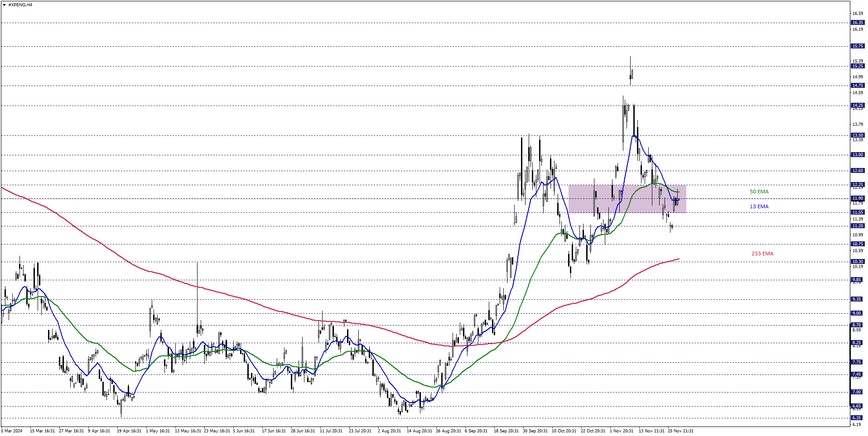Select the 11.55 price level tag
The image size is (868, 436).
point(858,212)
